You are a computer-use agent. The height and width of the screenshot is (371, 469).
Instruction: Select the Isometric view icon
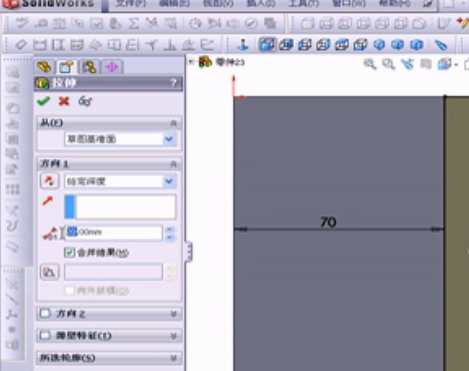point(379,44)
